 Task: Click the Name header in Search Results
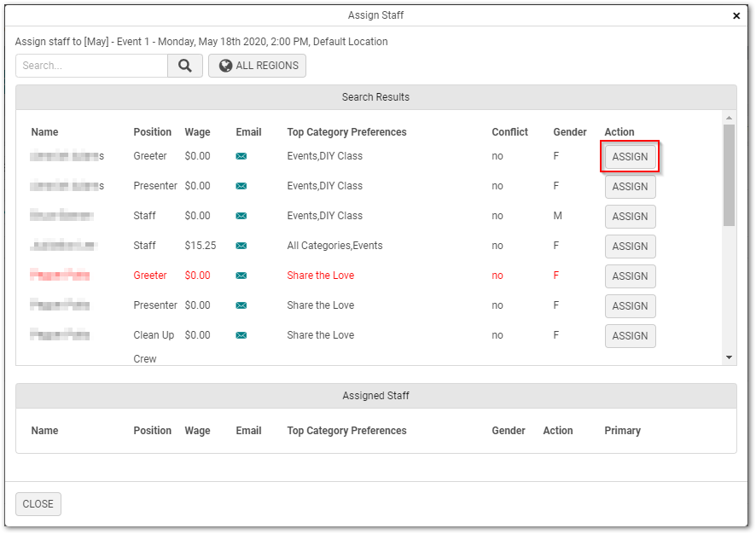(x=45, y=132)
